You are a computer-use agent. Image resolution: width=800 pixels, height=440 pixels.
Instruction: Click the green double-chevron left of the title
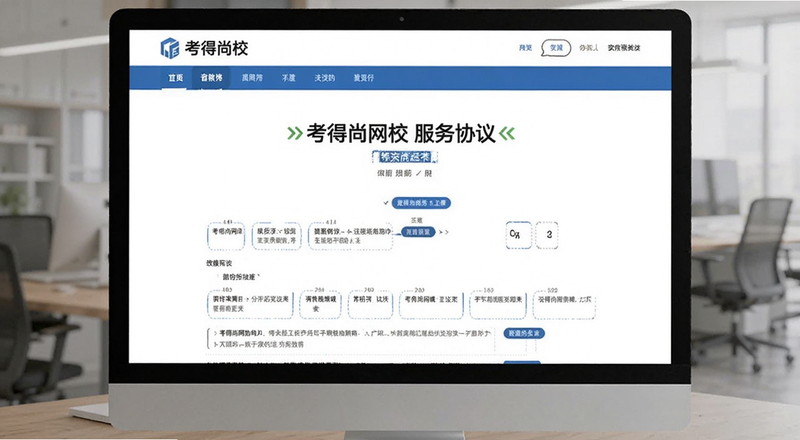tap(295, 134)
